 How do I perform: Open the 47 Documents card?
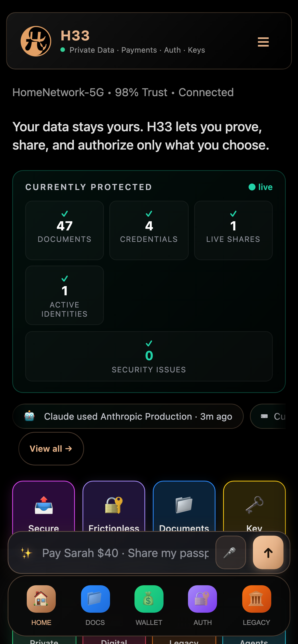(x=64, y=230)
